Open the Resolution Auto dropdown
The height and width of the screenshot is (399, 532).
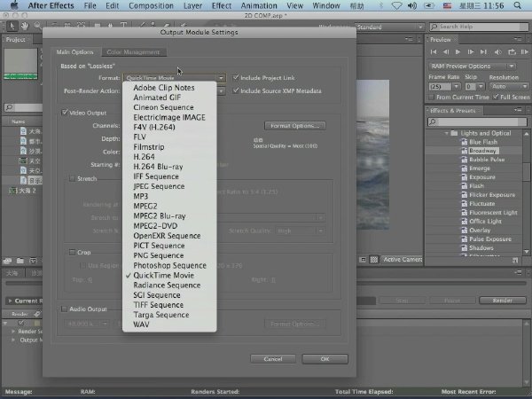pos(509,87)
